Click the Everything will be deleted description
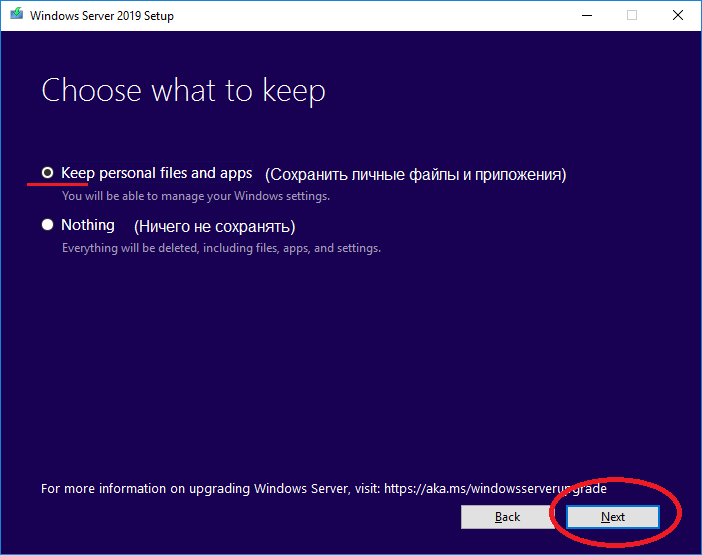Viewport: 702px width, 555px height. click(221, 248)
